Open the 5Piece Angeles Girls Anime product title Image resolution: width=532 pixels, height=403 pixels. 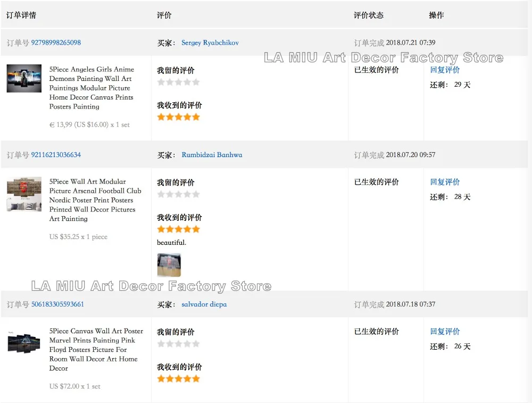[x=92, y=88]
